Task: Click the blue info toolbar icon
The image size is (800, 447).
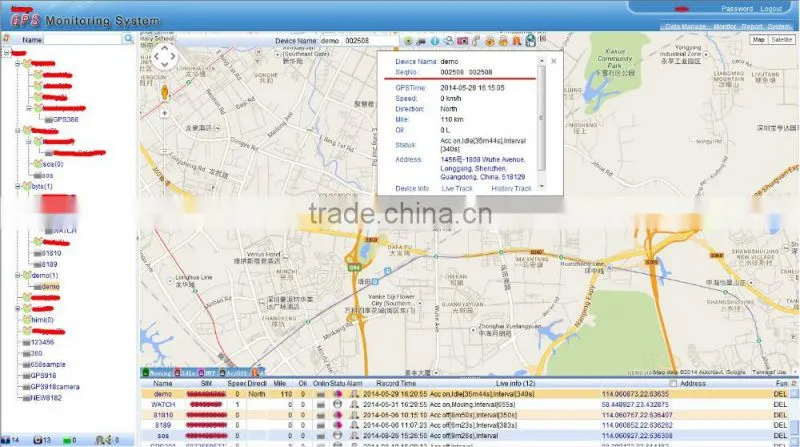Action: pos(435,41)
